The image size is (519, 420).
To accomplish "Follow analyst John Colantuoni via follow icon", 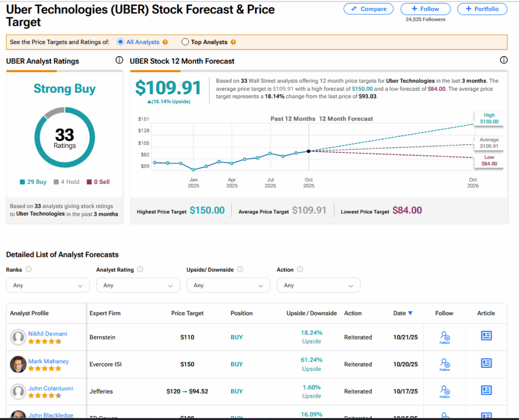I will click(444, 391).
